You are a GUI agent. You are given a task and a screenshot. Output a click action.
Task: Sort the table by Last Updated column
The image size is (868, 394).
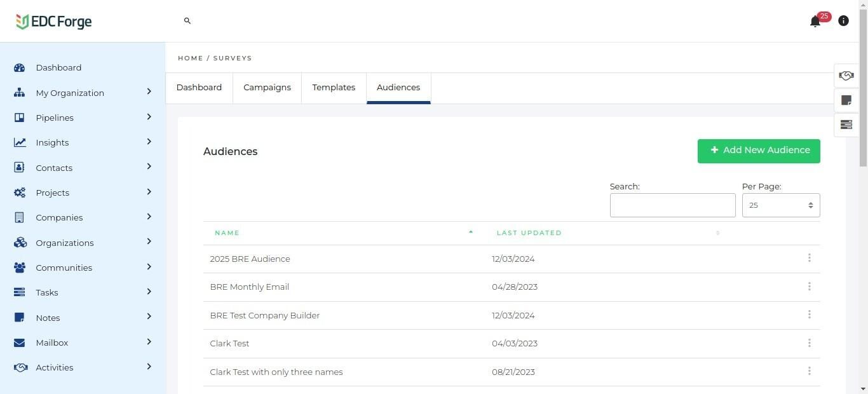[x=529, y=233]
